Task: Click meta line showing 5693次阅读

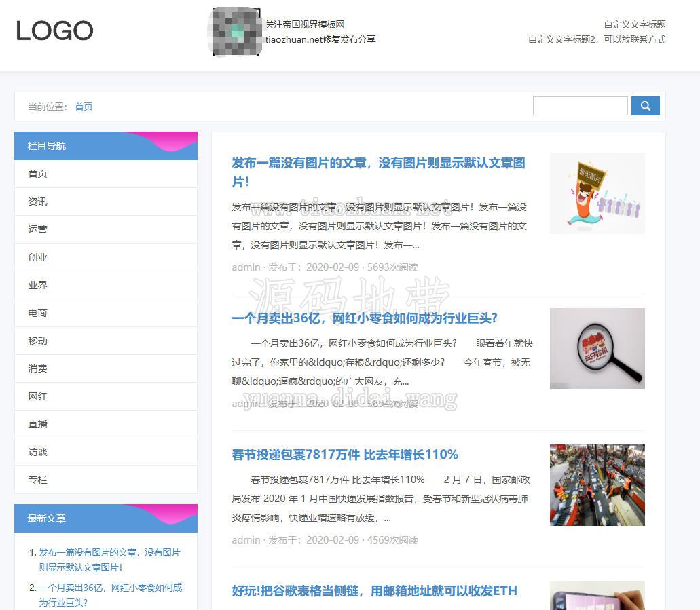Action: pos(325,267)
